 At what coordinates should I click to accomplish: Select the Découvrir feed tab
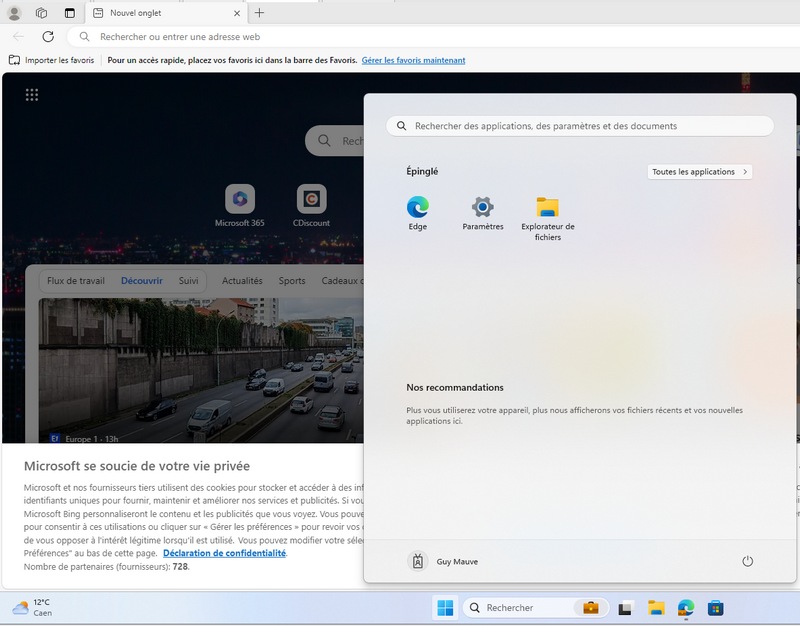142,281
